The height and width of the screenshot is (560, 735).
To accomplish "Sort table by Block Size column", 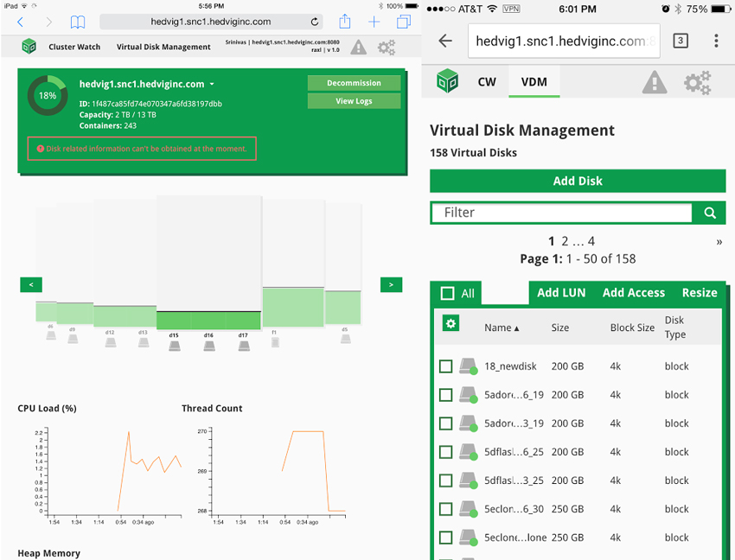I will pos(632,328).
